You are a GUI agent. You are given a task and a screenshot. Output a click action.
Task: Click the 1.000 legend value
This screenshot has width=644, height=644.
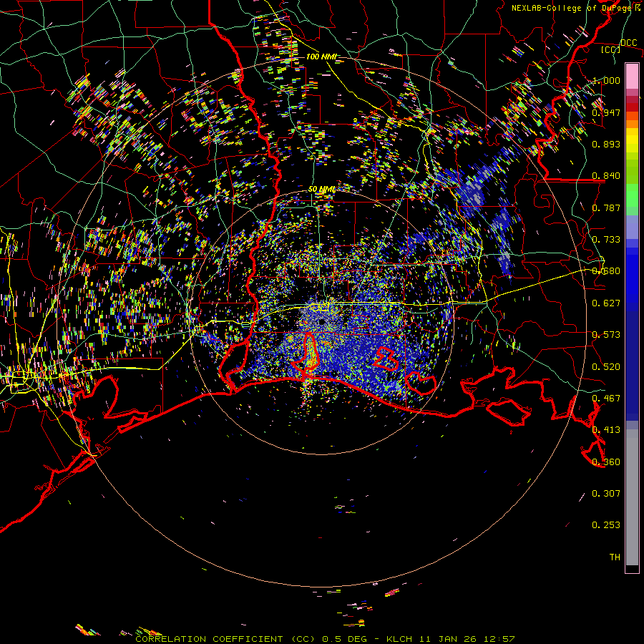(606, 80)
